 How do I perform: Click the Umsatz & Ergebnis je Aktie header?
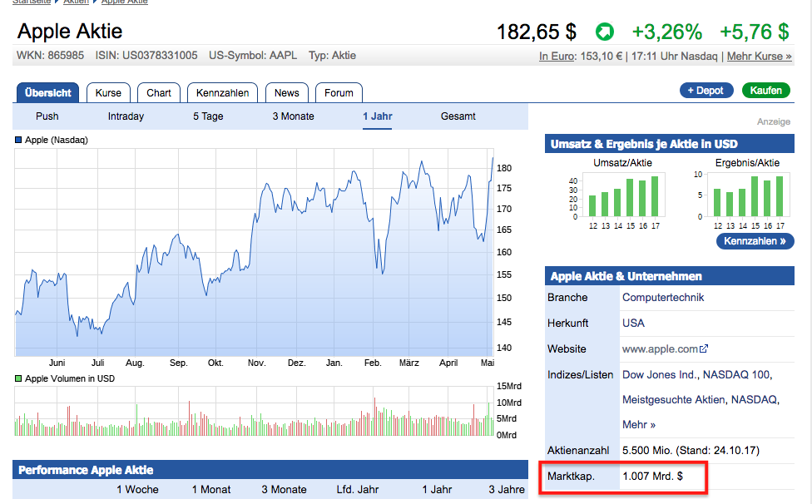click(x=669, y=144)
